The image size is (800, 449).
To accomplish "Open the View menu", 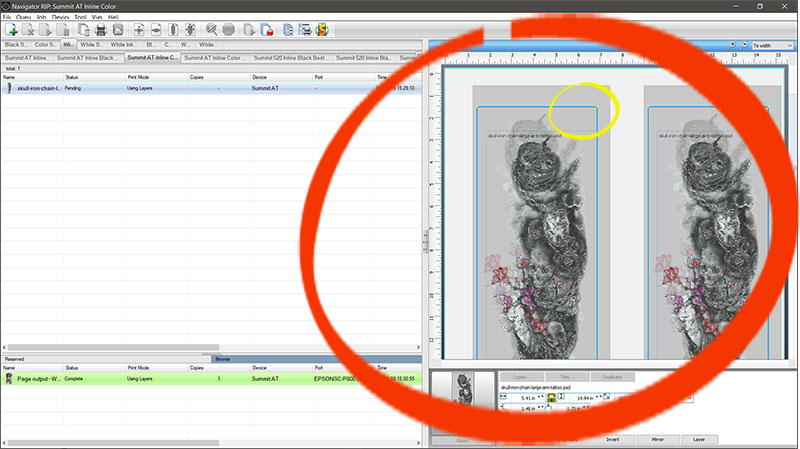I will pos(97,17).
